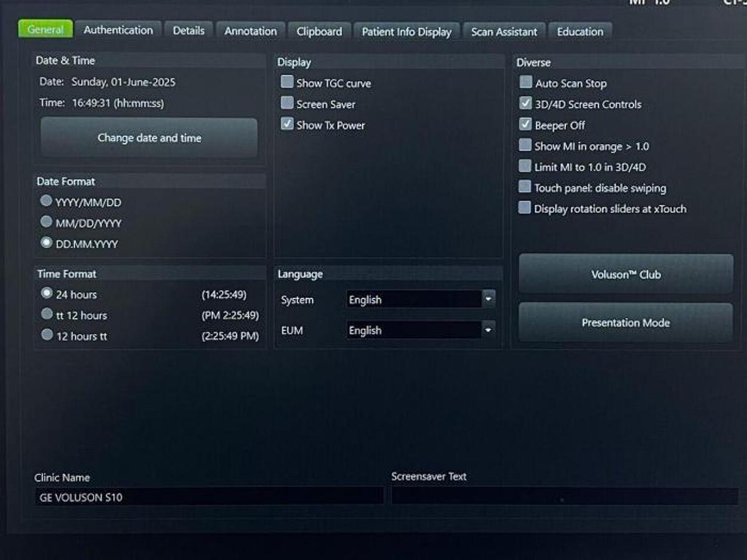Select MM/DD/YYYY date format

point(47,222)
